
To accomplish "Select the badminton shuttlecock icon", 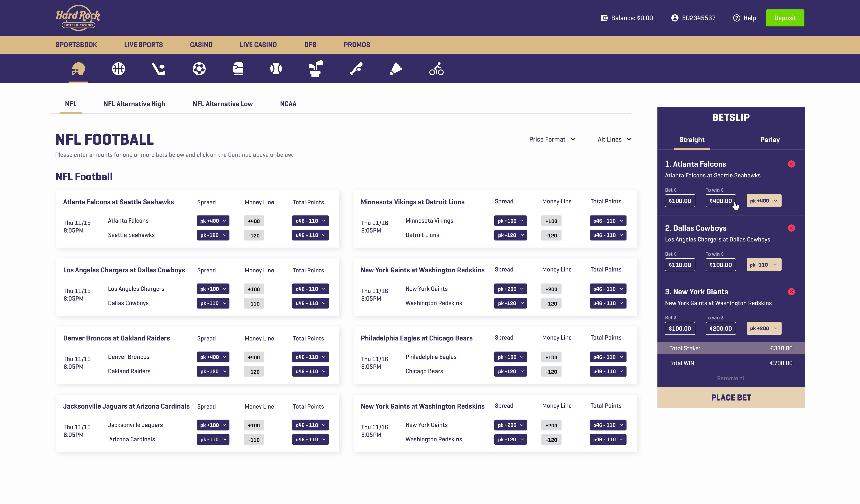I will coord(396,69).
